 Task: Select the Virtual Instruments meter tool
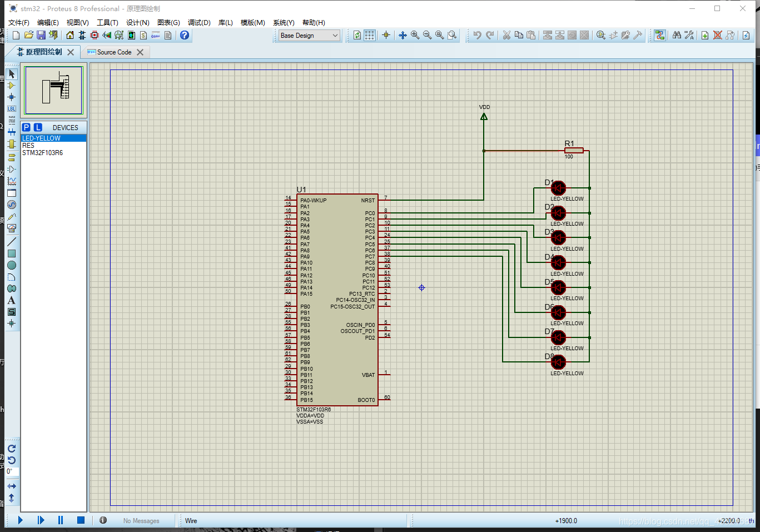pyautogui.click(x=12, y=228)
